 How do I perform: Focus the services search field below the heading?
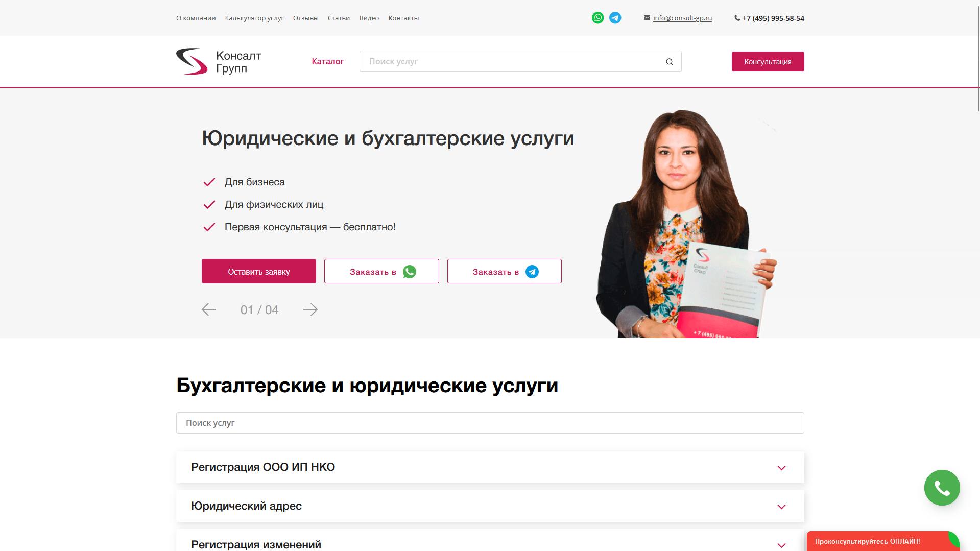click(x=490, y=423)
